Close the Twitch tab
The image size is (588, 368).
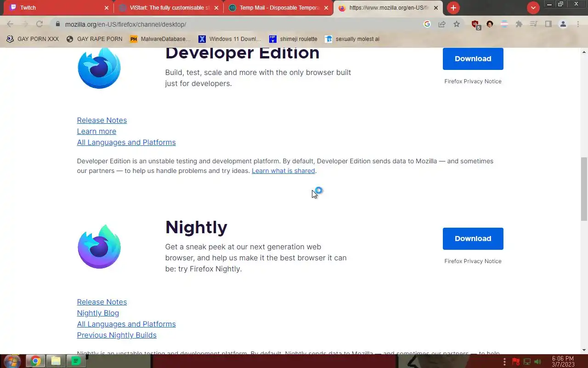(x=107, y=8)
